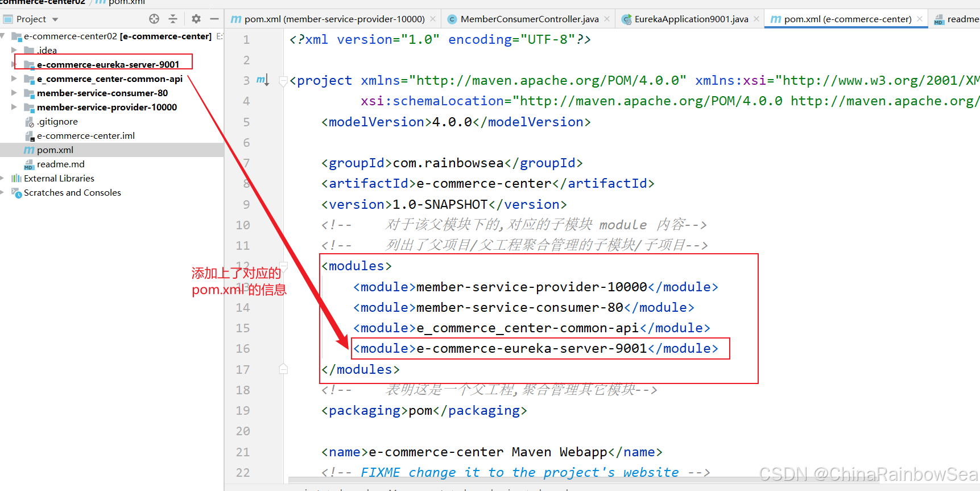Click the markdown icon on readme tab
The width and height of the screenshot is (980, 491).
point(939,19)
